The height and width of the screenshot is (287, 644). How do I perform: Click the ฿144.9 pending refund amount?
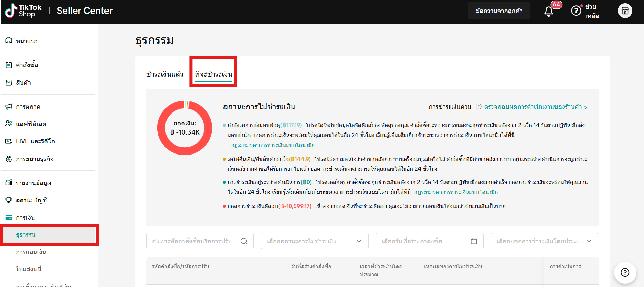click(x=300, y=159)
